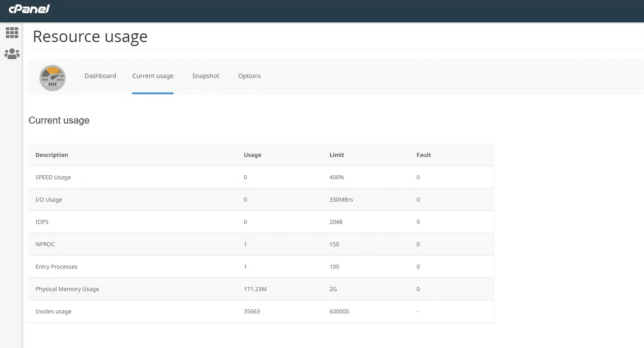Select the I/O Usage row label
The image size is (644, 348).
click(x=49, y=199)
